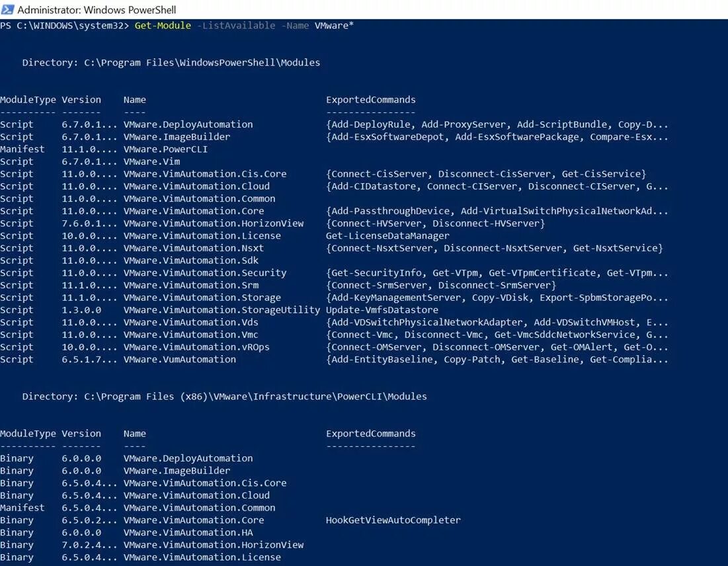This screenshot has height=566, width=728.
Task: Click version 1.3.0.0 of StorageUtility
Action: tap(81, 310)
